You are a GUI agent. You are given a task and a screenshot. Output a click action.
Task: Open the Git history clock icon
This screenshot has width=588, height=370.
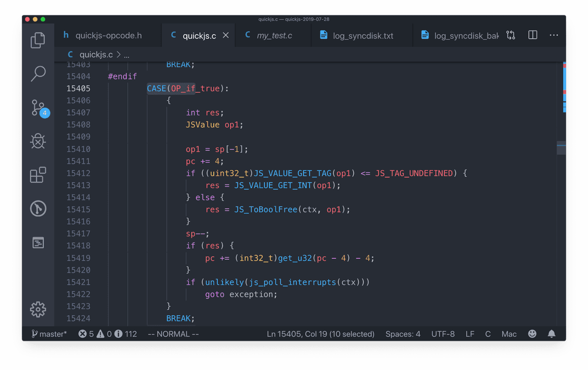tap(38, 209)
